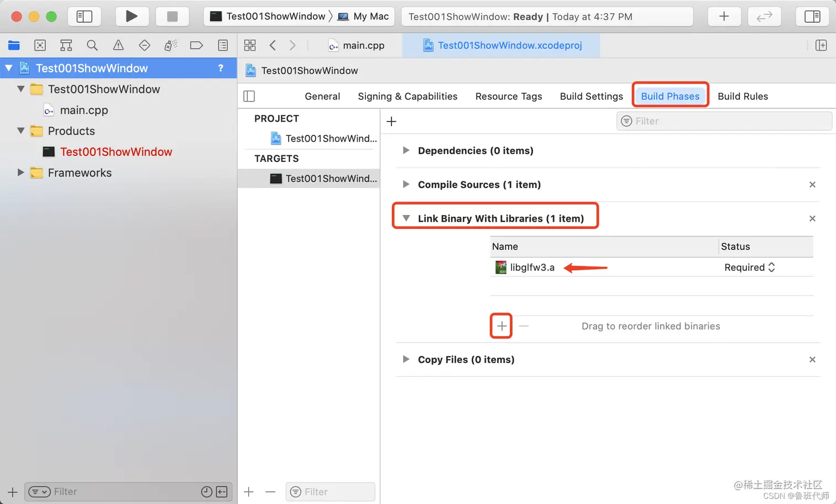This screenshot has height=504, width=836.
Task: Go back with the left chevron
Action: pyautogui.click(x=273, y=45)
